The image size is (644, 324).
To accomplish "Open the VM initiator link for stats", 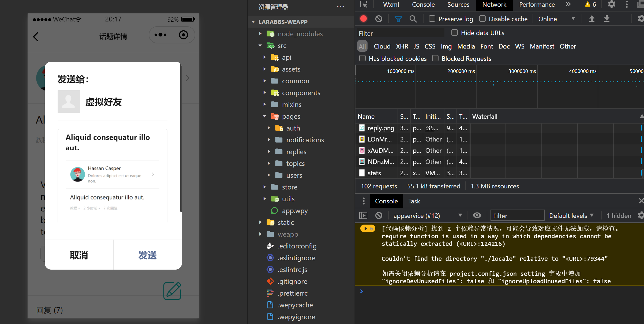I will click(x=432, y=173).
